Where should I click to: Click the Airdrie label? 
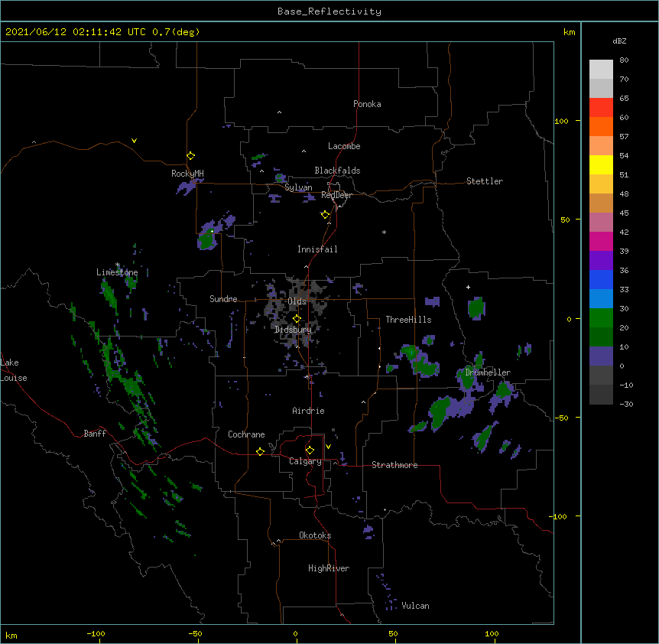click(309, 411)
